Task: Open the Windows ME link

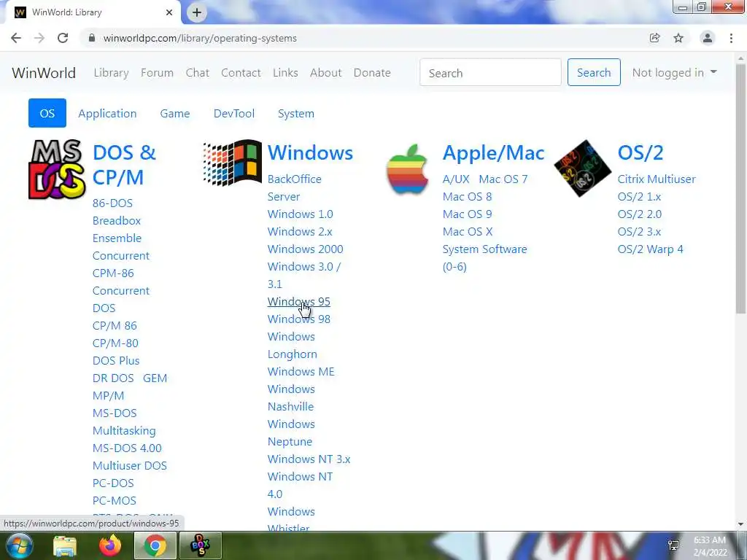Action: point(301,371)
